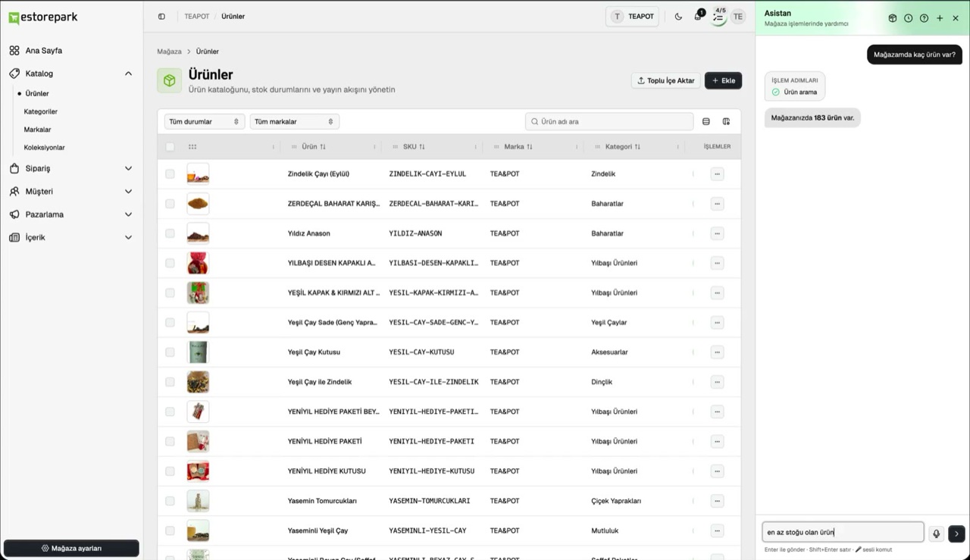Open the TEAPOT store switcher

632,17
